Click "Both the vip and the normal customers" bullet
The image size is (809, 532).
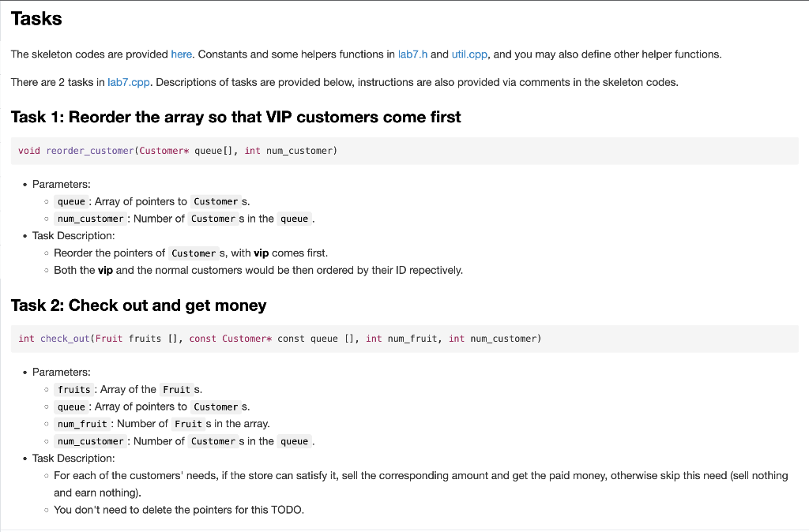click(258, 270)
